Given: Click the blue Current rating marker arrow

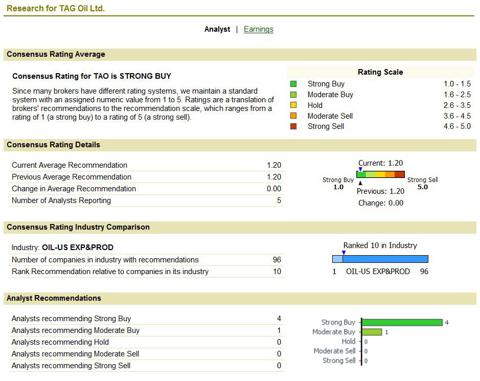Looking at the screenshot, I should pyautogui.click(x=360, y=169).
